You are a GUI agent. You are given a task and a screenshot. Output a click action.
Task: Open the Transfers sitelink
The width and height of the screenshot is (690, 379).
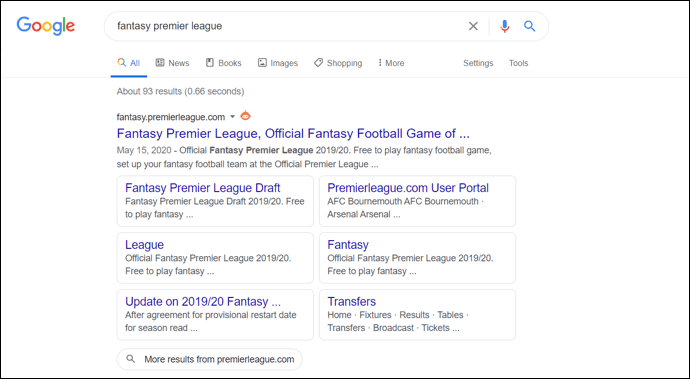point(352,302)
